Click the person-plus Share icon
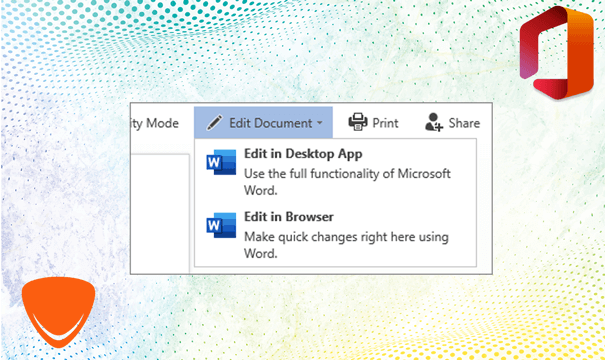The height and width of the screenshot is (360, 605). 434,122
